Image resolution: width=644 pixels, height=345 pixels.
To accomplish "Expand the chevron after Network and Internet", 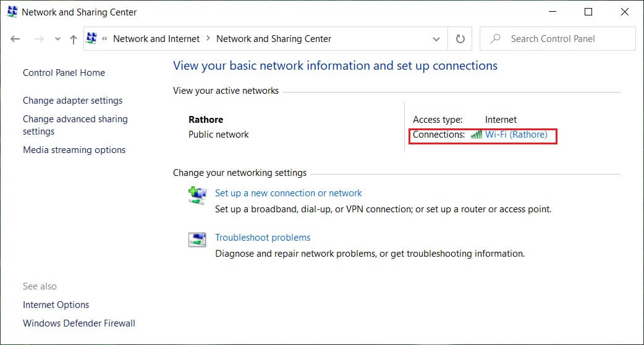I will pos(208,38).
